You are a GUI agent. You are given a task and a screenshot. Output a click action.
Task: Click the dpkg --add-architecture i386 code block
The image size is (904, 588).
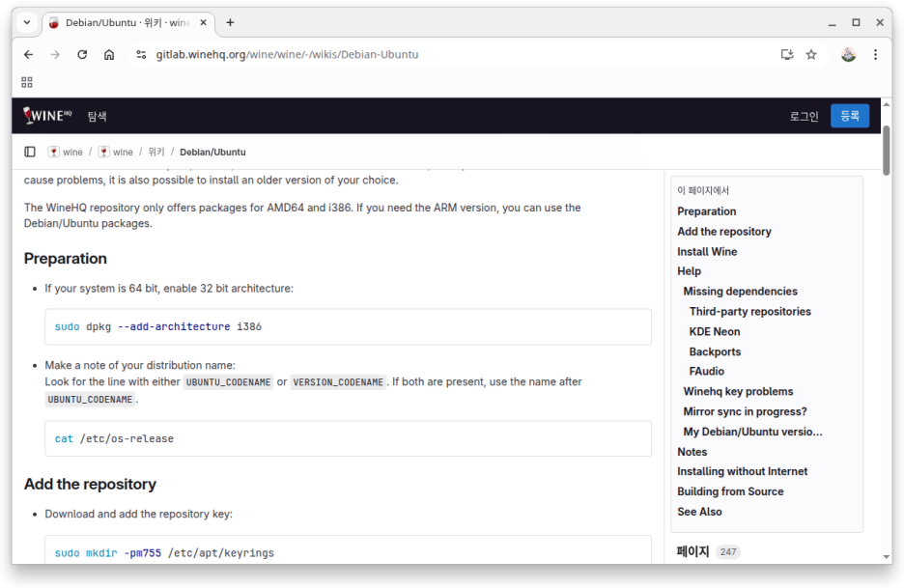click(349, 327)
